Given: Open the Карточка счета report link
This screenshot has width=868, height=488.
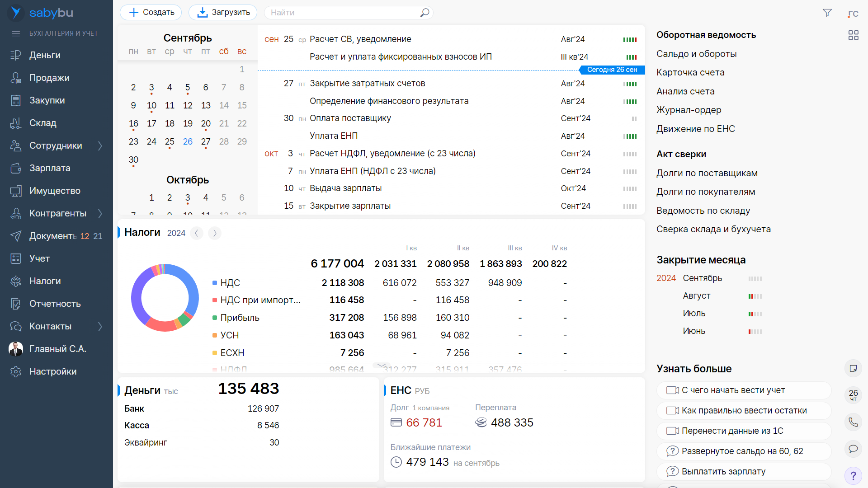Looking at the screenshot, I should click(690, 72).
